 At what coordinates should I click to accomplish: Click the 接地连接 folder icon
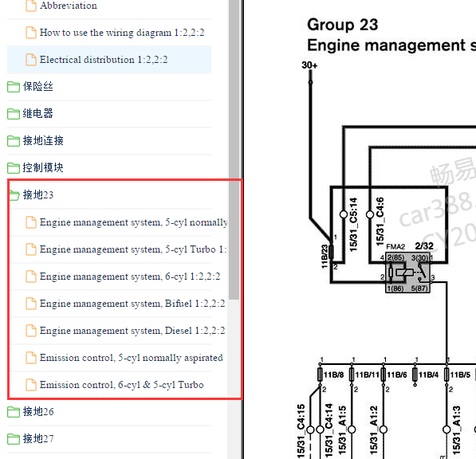point(14,141)
